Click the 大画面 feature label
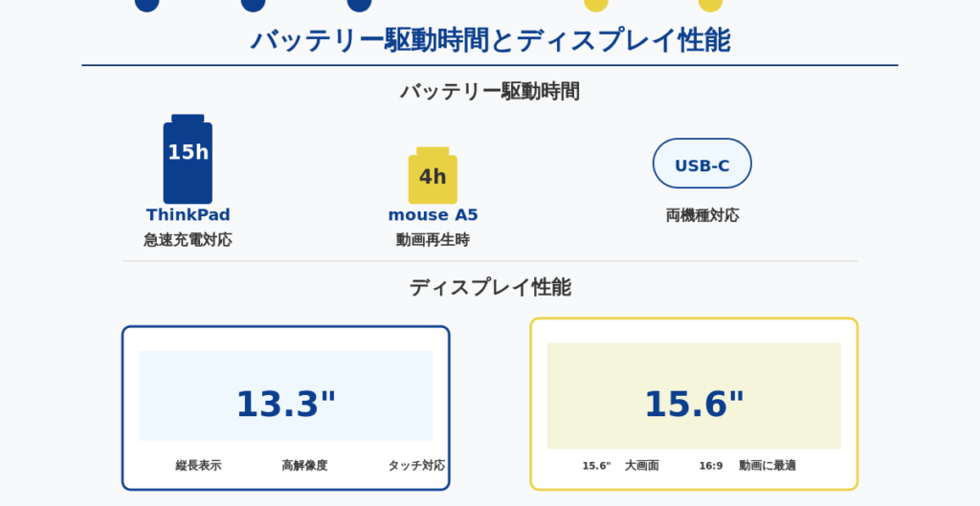Image resolution: width=980 pixels, height=506 pixels. (641, 465)
